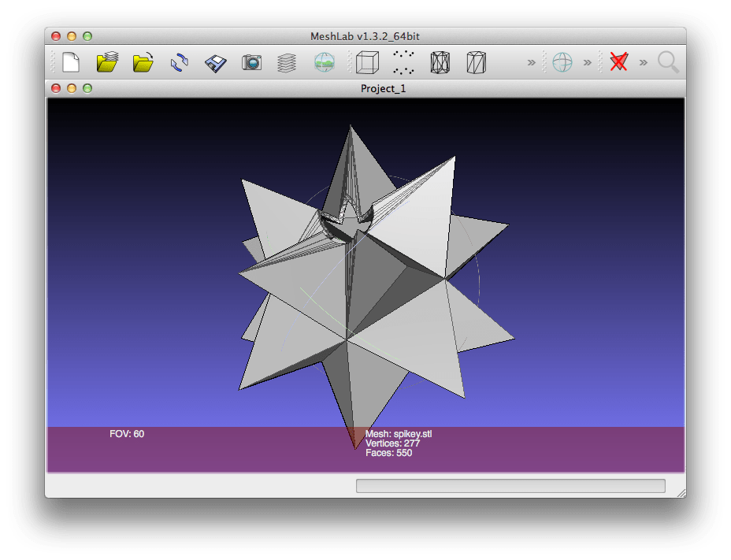This screenshot has width=731, height=560.
Task: Open an existing project with the stacked folder
Action: click(x=106, y=62)
